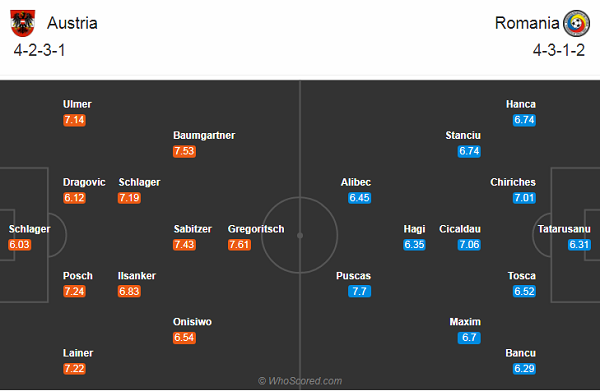
Task: Click the Romania federation badge icon
Action: 577,23
